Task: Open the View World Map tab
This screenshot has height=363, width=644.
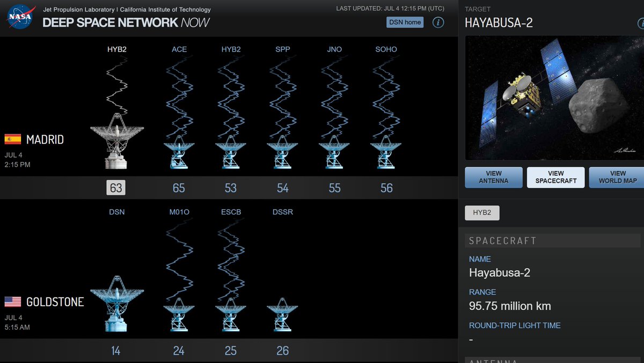Action: tap(617, 177)
